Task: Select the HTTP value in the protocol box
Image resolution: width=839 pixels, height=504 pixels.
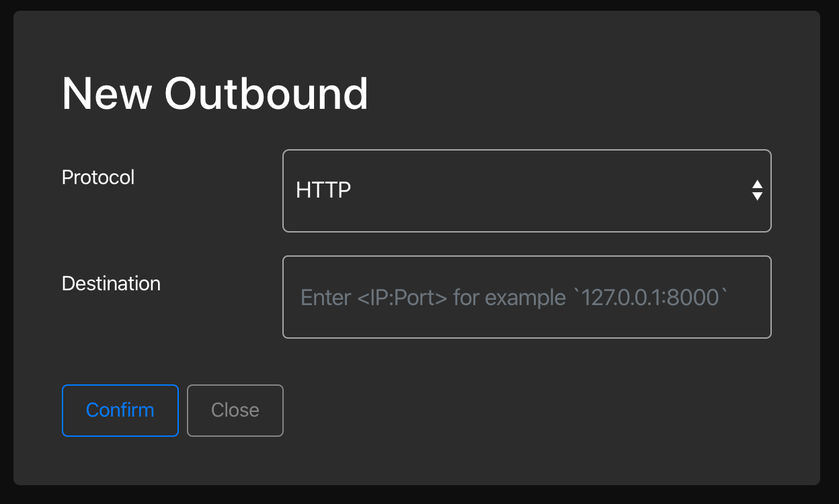Action: (x=323, y=191)
